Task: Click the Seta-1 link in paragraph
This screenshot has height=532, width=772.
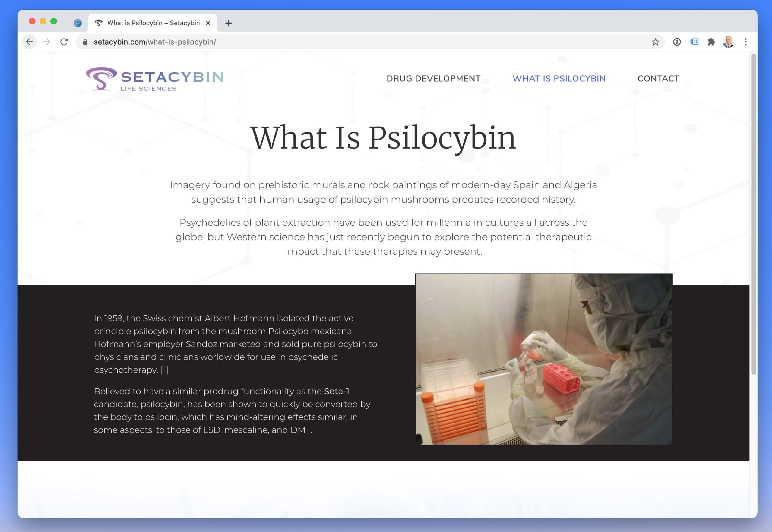Action: [x=337, y=391]
